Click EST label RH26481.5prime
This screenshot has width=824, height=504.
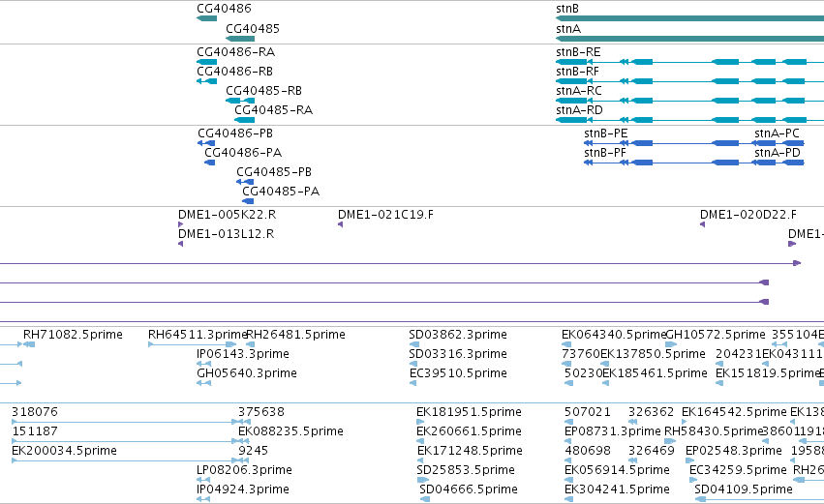(x=296, y=335)
